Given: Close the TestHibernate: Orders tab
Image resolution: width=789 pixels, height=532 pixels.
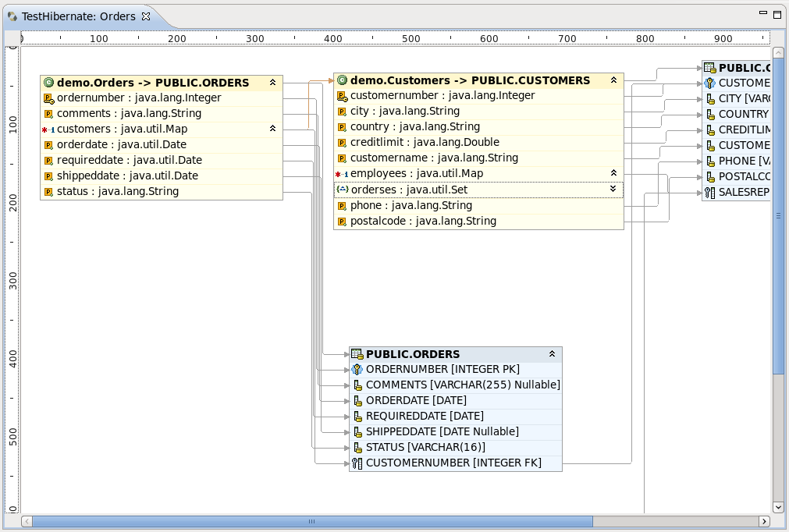Looking at the screenshot, I should 146,16.
